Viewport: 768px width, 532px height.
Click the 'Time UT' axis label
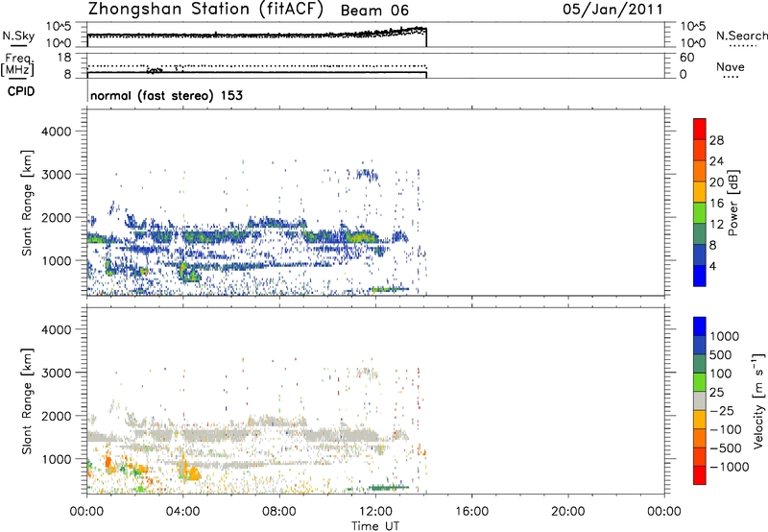coord(375,526)
